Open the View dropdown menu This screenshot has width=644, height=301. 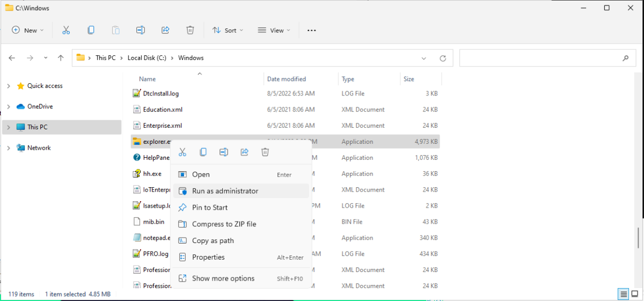click(x=274, y=31)
